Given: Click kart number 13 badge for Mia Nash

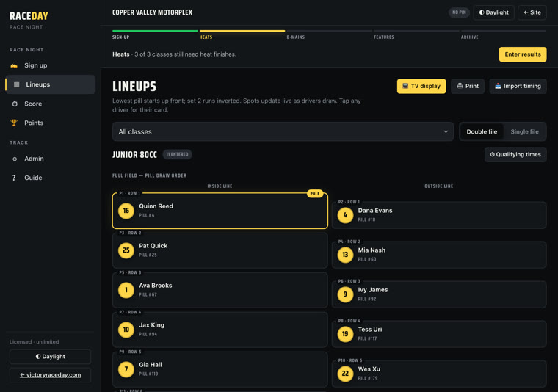Looking at the screenshot, I should [345, 255].
